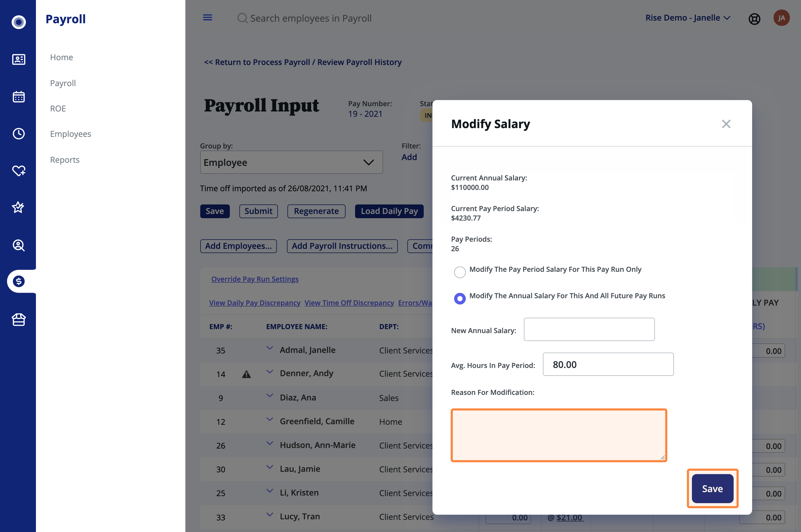Expand the Hudson, Ann-Marie row
801x532 pixels.
point(270,444)
